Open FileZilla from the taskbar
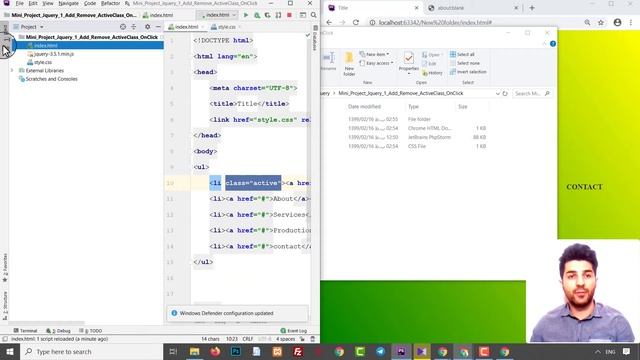The height and width of the screenshot is (360, 640). coord(298,351)
